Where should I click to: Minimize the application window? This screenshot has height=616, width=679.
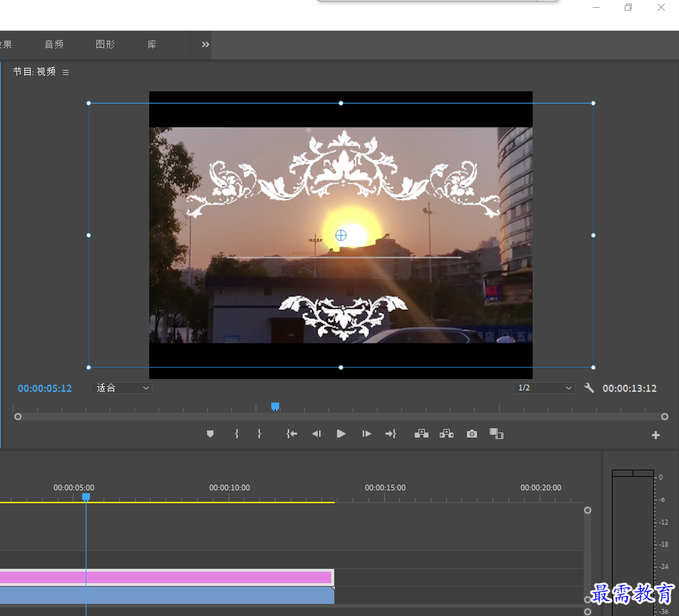point(596,7)
